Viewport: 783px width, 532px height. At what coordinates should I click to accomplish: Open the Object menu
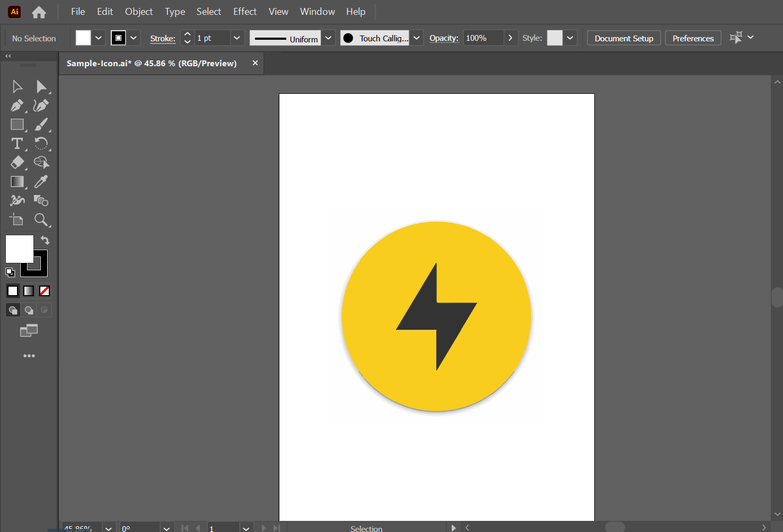(138, 12)
